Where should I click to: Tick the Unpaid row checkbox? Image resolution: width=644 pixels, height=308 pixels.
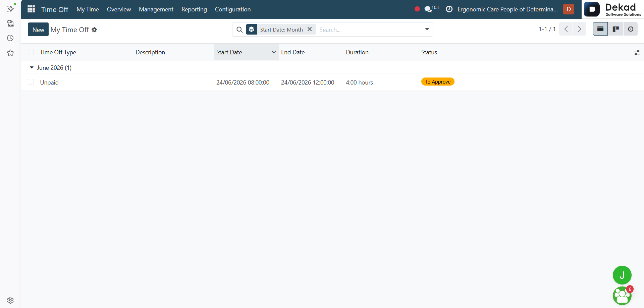[x=31, y=82]
